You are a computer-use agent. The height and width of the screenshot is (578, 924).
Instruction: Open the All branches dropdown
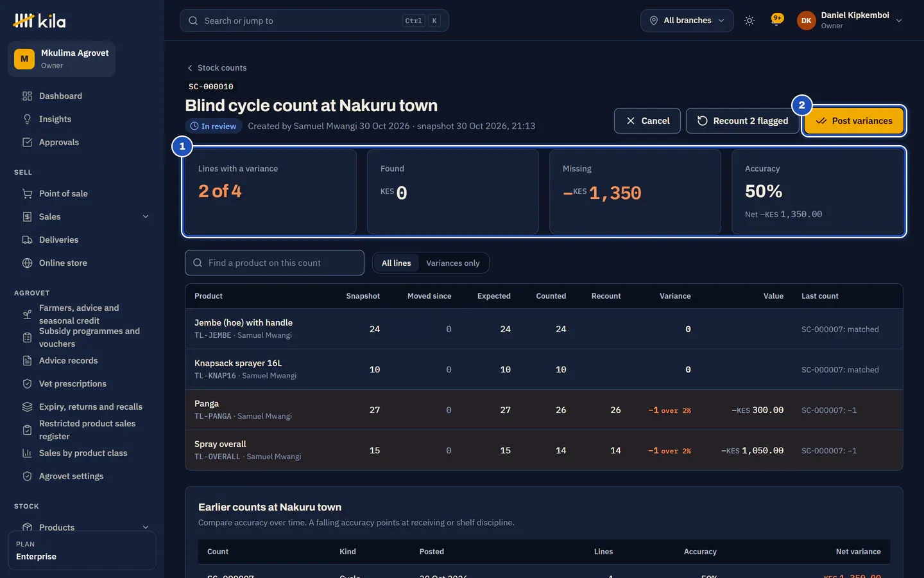687,21
